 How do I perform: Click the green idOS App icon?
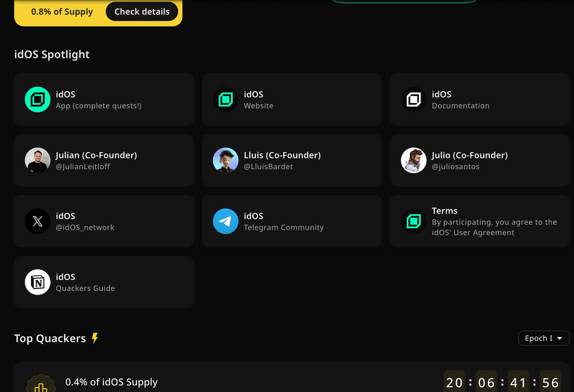(38, 100)
